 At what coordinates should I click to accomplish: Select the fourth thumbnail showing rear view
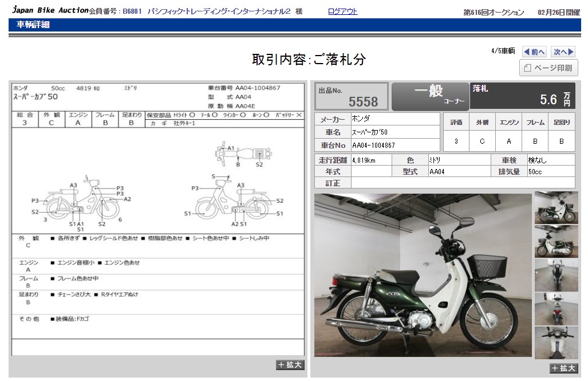(x=556, y=309)
